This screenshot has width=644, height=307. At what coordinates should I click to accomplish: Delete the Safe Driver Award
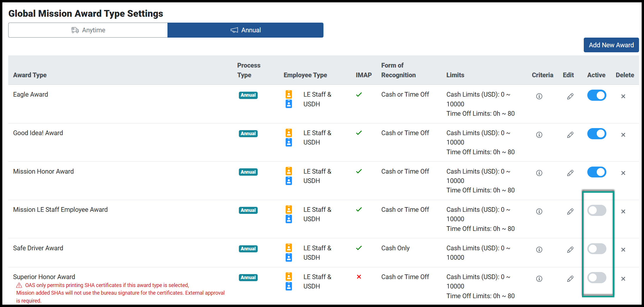[x=623, y=249]
